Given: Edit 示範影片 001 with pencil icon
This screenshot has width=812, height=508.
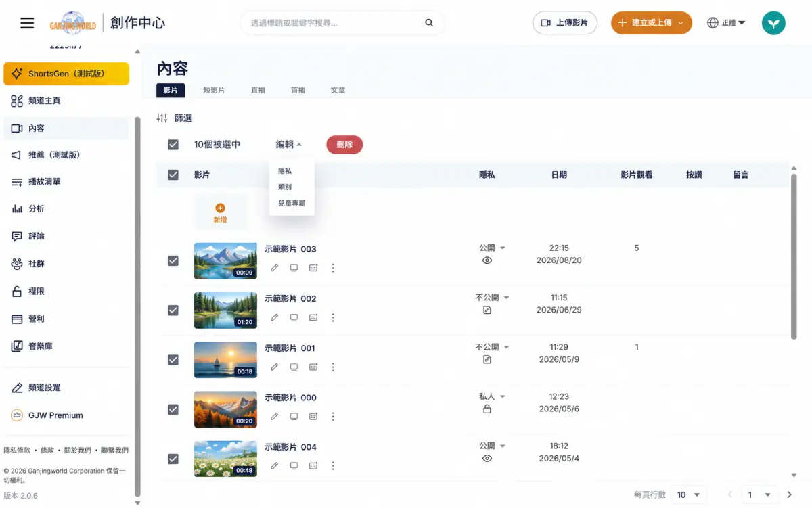Looking at the screenshot, I should [x=274, y=367].
